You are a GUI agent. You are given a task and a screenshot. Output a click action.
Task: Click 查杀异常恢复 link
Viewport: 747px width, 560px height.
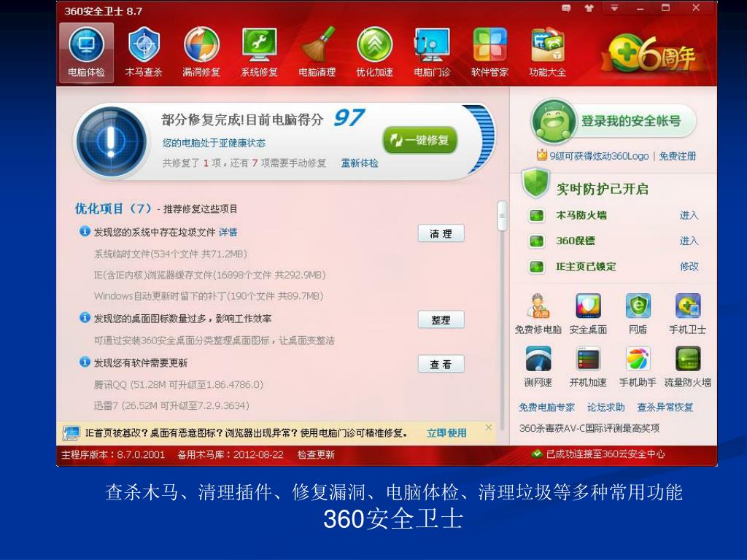click(x=665, y=408)
